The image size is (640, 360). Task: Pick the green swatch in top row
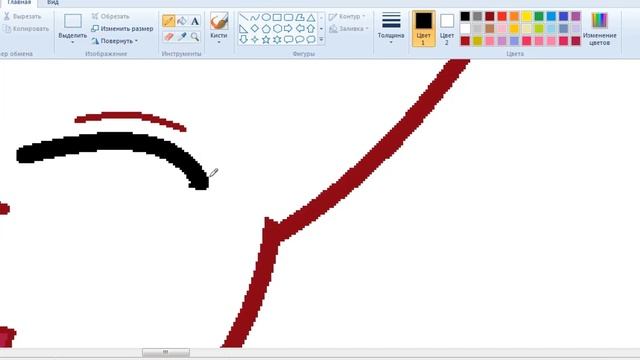point(539,16)
